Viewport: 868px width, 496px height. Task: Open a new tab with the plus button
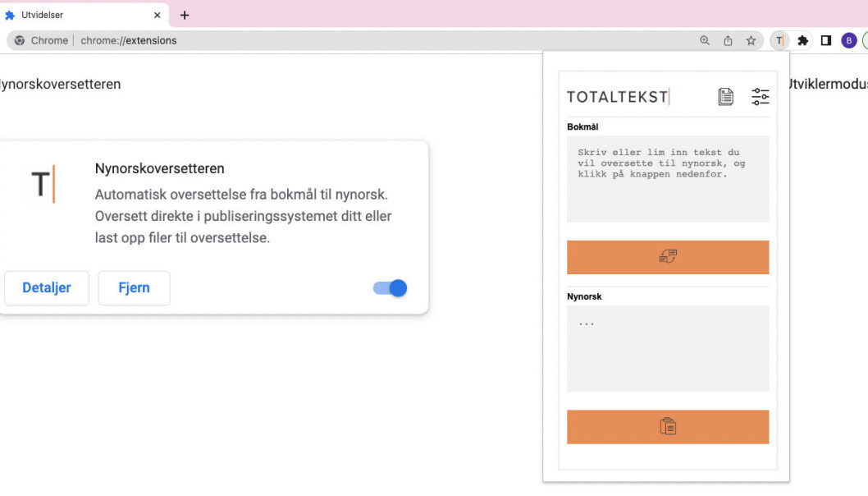tap(185, 15)
